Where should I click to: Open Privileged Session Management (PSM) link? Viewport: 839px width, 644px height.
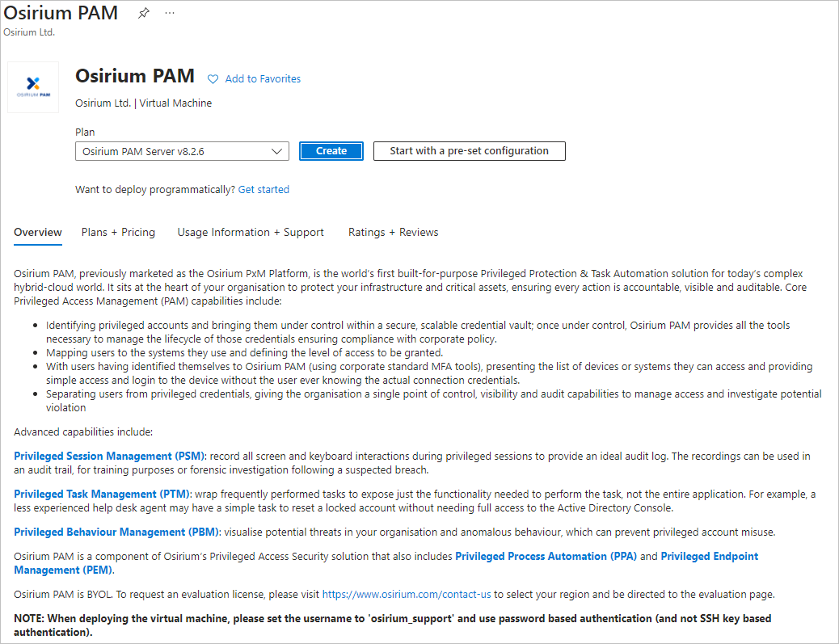(109, 455)
